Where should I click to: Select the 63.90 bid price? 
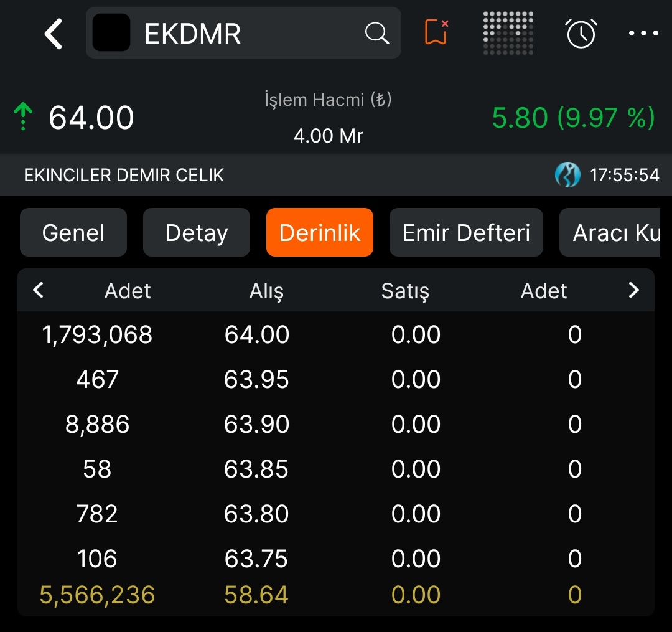[257, 424]
